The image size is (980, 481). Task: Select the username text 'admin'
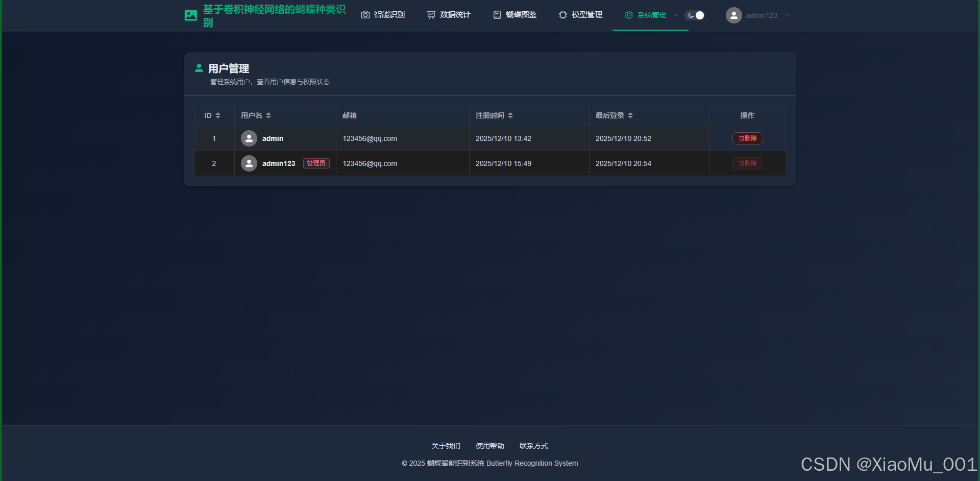click(x=273, y=138)
